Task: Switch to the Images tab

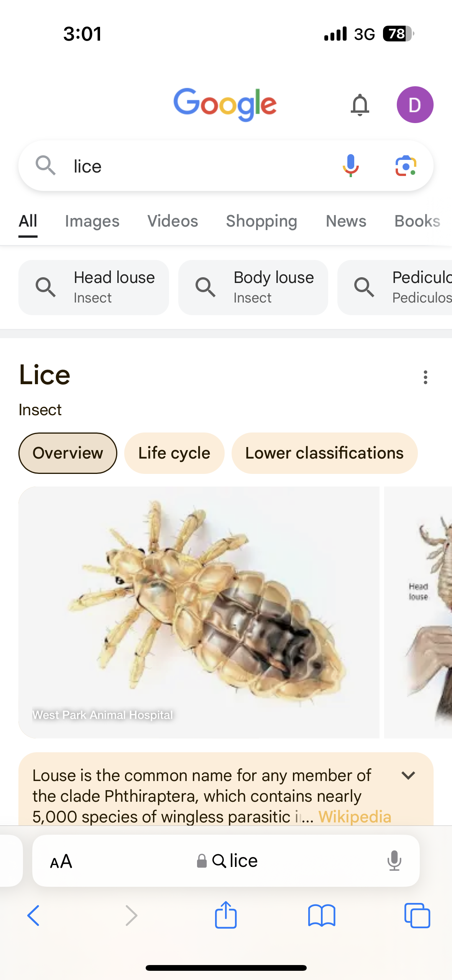Action: [x=92, y=221]
